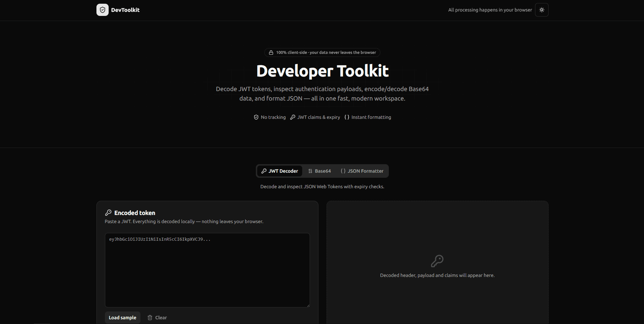Switch to the JWT Decoder tab

pyautogui.click(x=280, y=171)
